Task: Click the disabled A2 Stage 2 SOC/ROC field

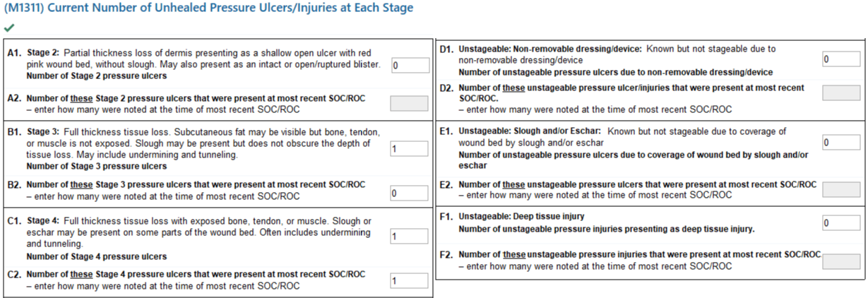Action: 410,103
